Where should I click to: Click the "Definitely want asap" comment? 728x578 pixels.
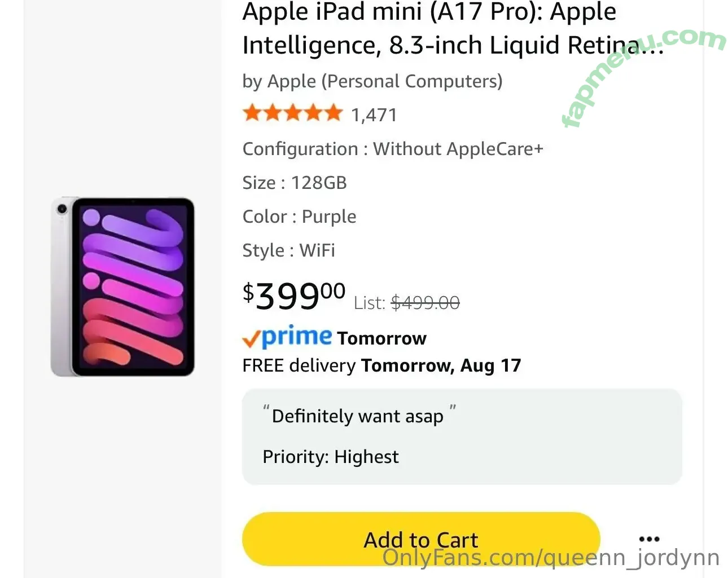pos(358,416)
